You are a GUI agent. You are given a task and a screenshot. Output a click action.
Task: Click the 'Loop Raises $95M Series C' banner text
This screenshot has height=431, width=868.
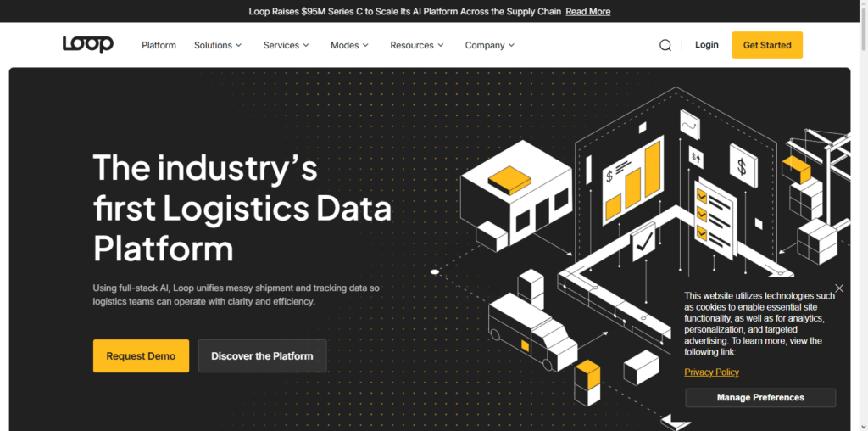[x=404, y=12]
